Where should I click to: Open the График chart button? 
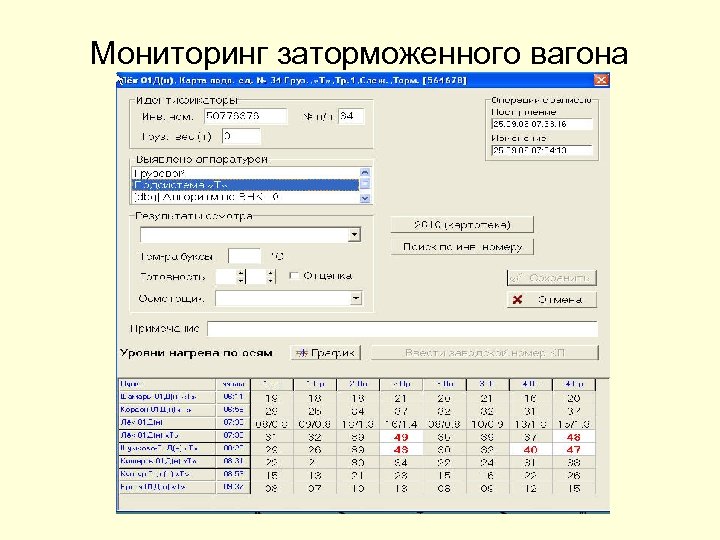(326, 353)
